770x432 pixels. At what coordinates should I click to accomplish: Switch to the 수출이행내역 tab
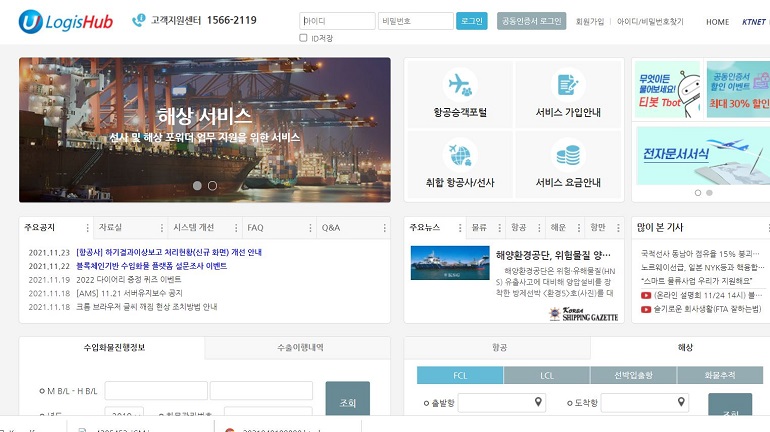pos(298,348)
